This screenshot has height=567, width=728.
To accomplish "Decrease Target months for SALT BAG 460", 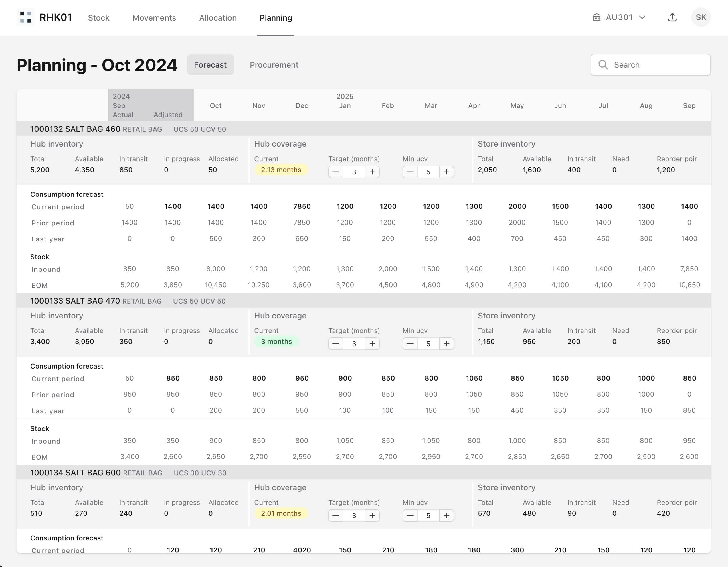I will pyautogui.click(x=336, y=172).
